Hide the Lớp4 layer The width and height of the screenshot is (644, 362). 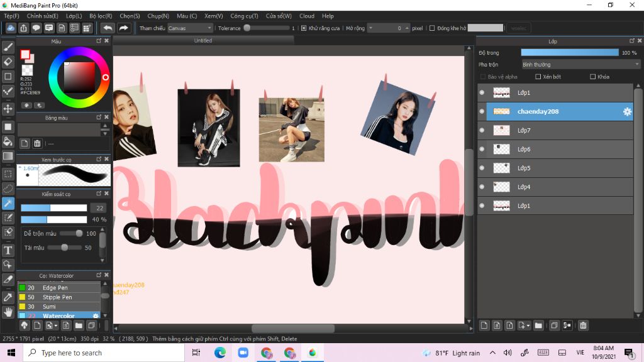click(x=482, y=187)
